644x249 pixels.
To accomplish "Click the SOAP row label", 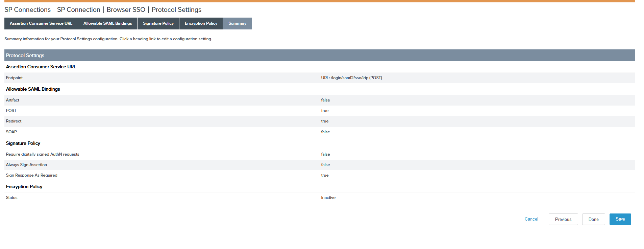I will [11, 132].
